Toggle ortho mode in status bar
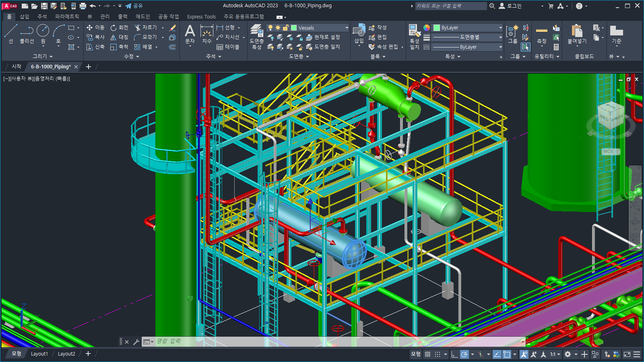This screenshot has height=362, width=644. click(x=454, y=354)
